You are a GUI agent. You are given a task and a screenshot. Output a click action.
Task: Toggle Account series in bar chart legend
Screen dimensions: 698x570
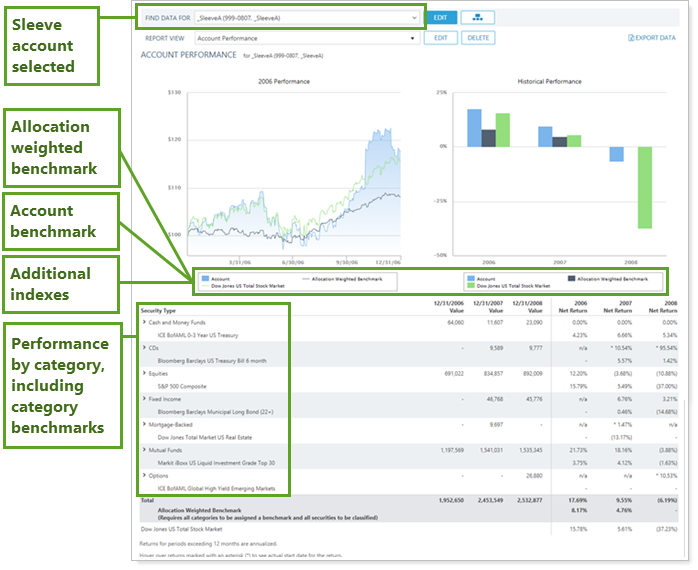[485, 279]
